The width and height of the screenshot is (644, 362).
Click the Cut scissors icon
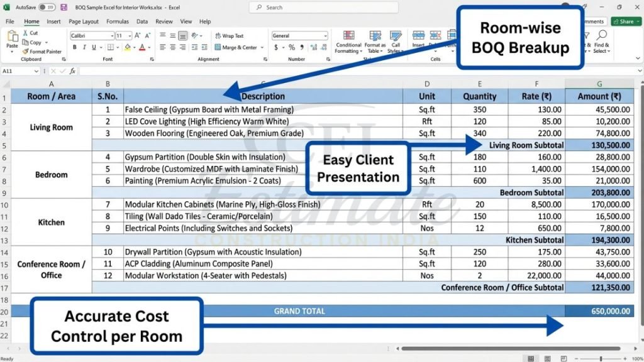pos(26,33)
